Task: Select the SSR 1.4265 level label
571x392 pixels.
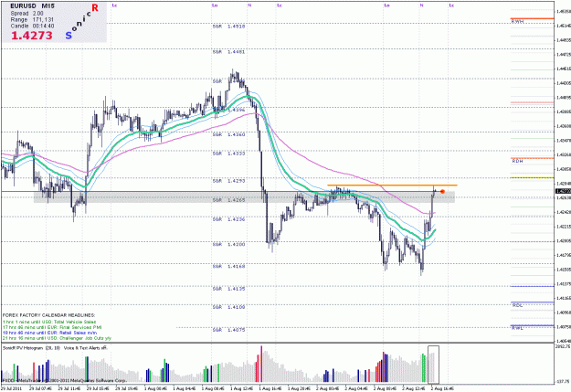Action: coord(228,200)
